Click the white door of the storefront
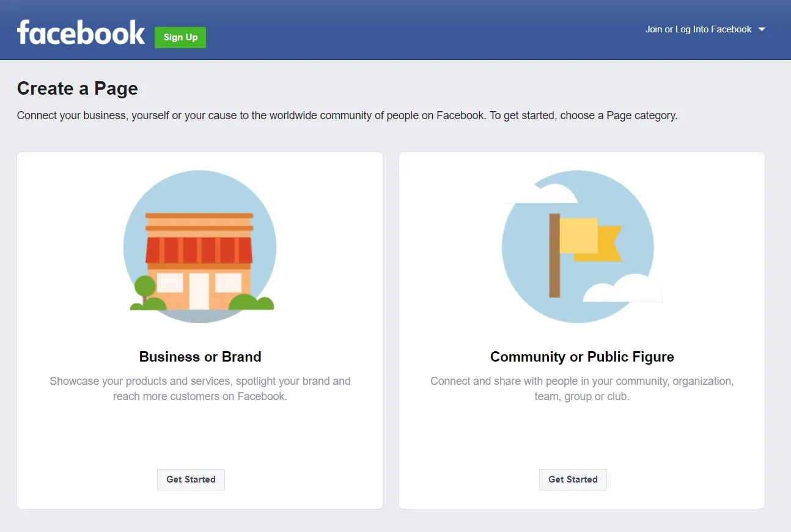 pos(199,291)
